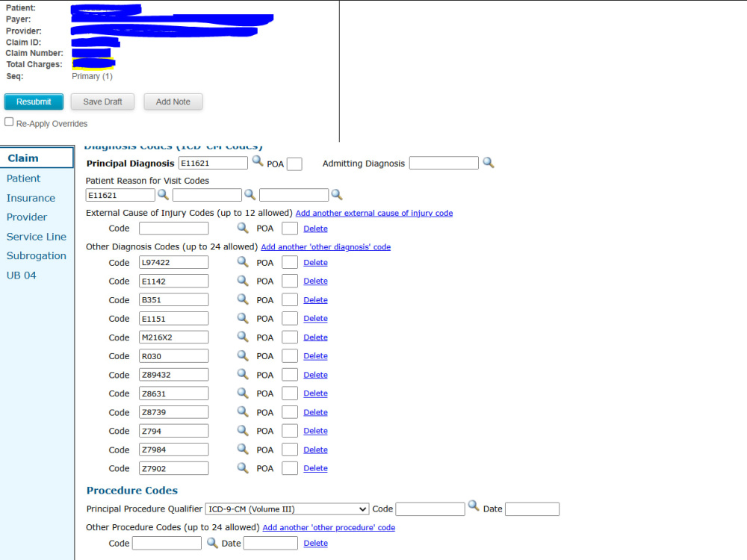Image resolution: width=747 pixels, height=560 pixels.
Task: Click POA box for code E1142
Action: coord(290,281)
